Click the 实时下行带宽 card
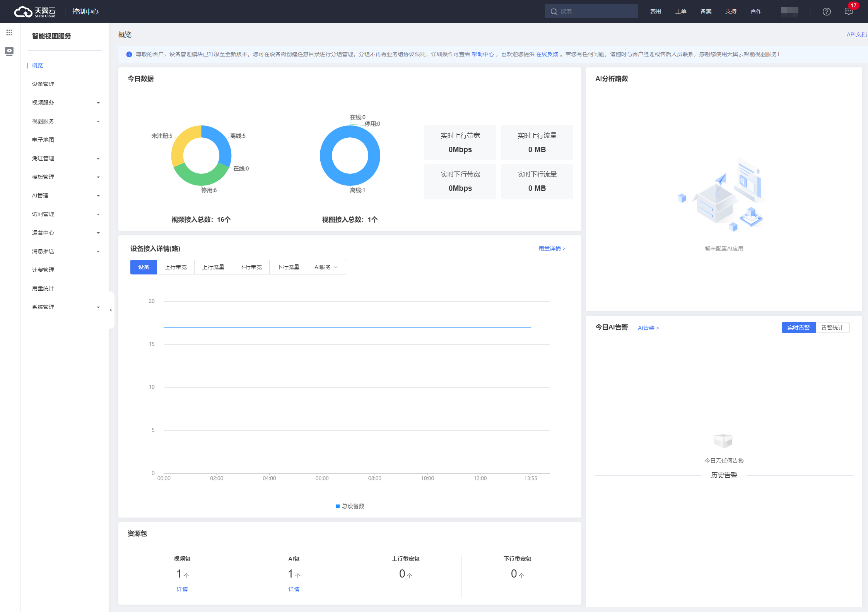 (x=460, y=182)
